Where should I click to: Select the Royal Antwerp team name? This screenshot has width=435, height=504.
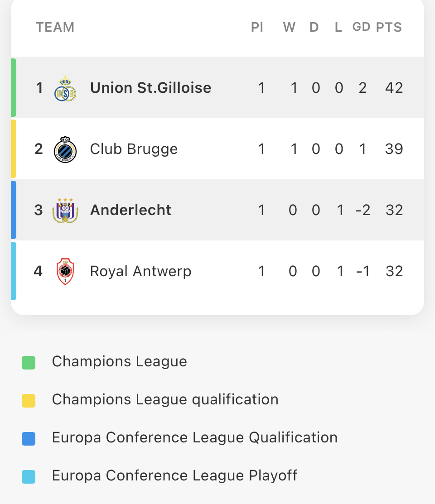(x=140, y=271)
